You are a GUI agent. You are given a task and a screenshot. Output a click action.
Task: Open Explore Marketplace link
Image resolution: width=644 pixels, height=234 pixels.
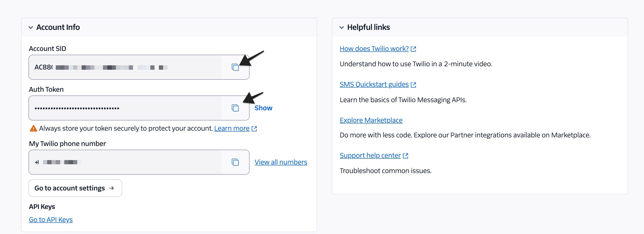click(x=371, y=120)
